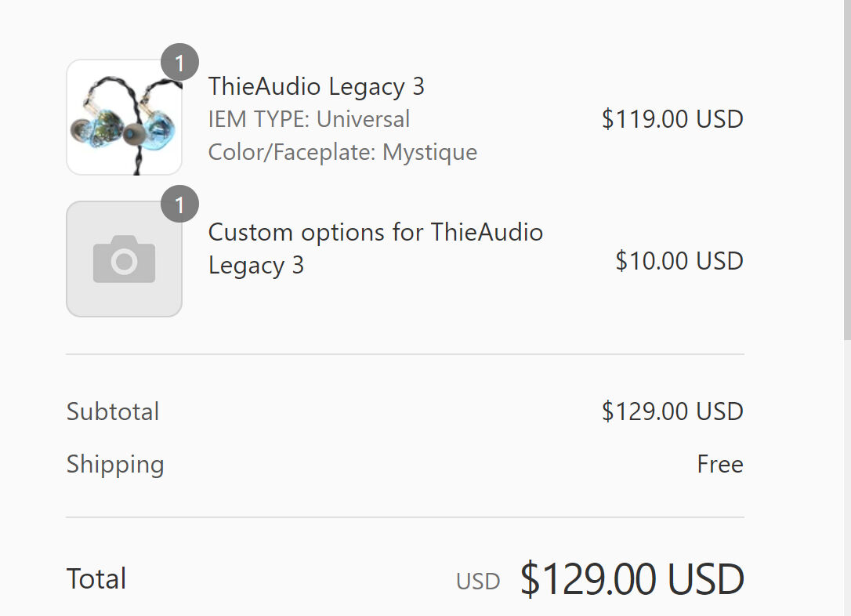Click the camera placeholder icon
The height and width of the screenshot is (616, 851).
tap(125, 259)
